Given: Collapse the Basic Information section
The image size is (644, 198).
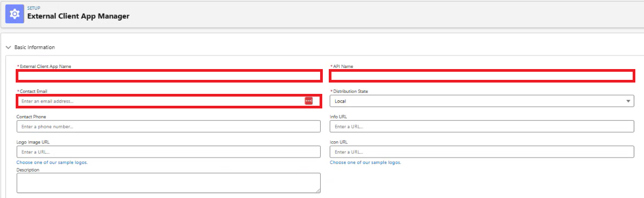Looking at the screenshot, I should pos(8,47).
